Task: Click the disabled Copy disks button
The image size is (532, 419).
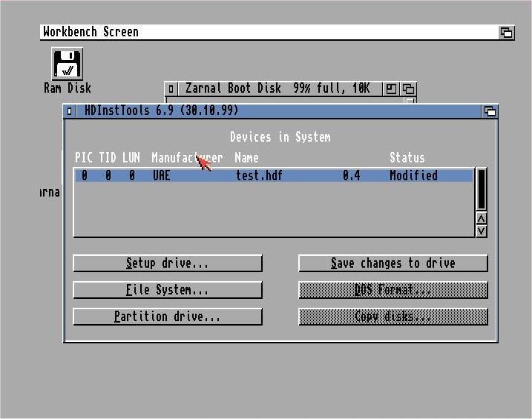Action: [393, 317]
